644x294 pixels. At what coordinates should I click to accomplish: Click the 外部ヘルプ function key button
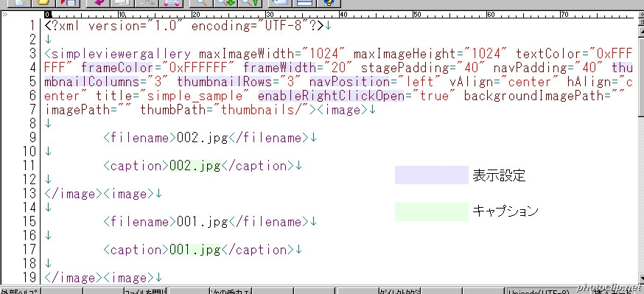tap(21, 291)
